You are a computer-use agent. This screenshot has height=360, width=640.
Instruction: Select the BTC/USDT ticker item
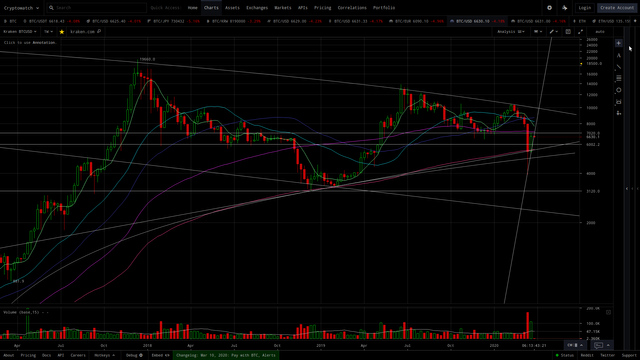[x=52, y=21]
